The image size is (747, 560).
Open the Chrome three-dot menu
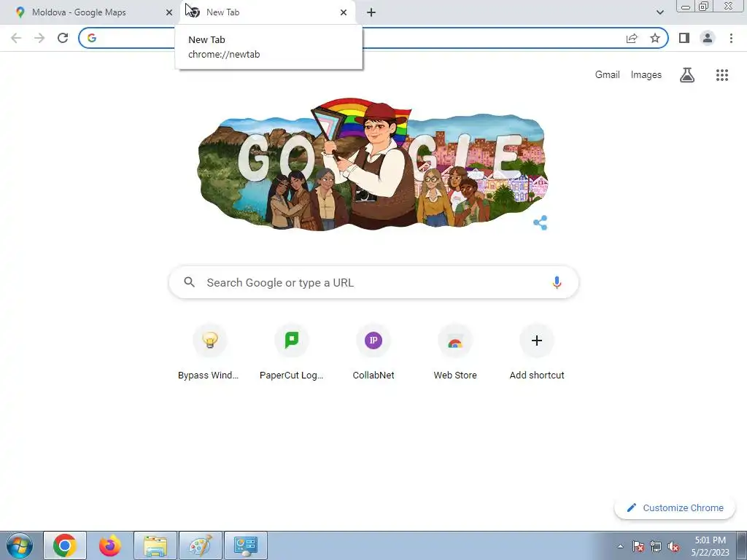click(x=731, y=38)
